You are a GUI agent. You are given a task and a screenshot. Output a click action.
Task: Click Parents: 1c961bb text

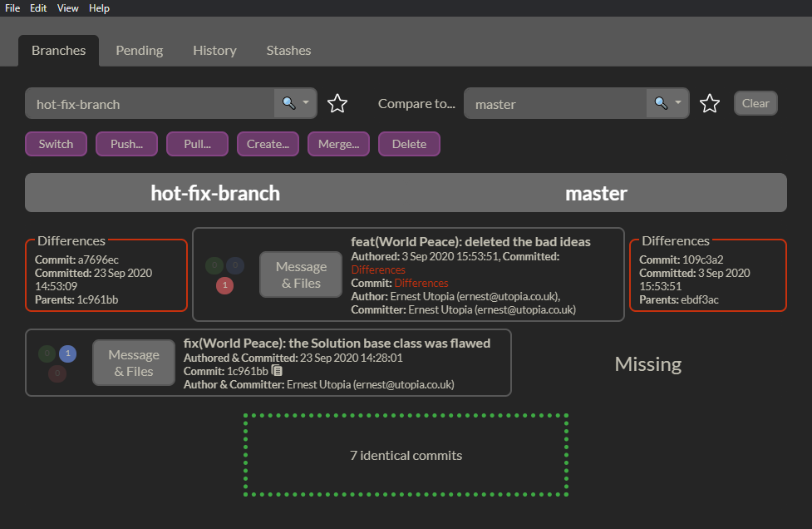coord(76,300)
